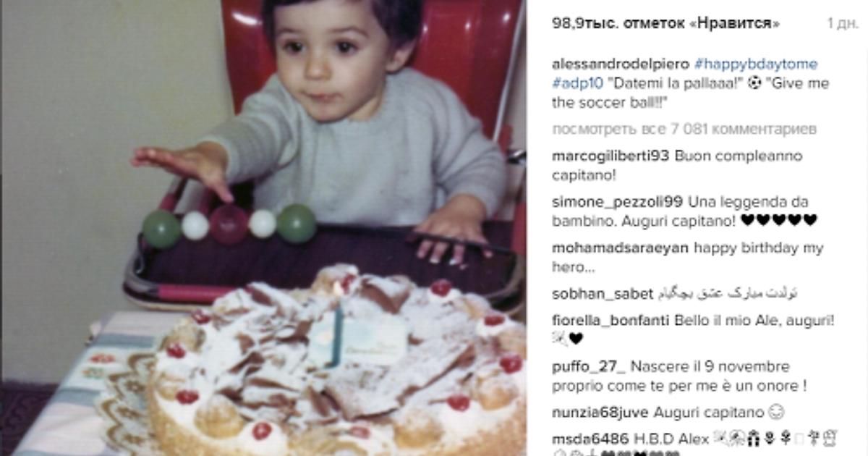Open the alessandrodelpiero profile link
The image size is (868, 456).
tap(621, 64)
